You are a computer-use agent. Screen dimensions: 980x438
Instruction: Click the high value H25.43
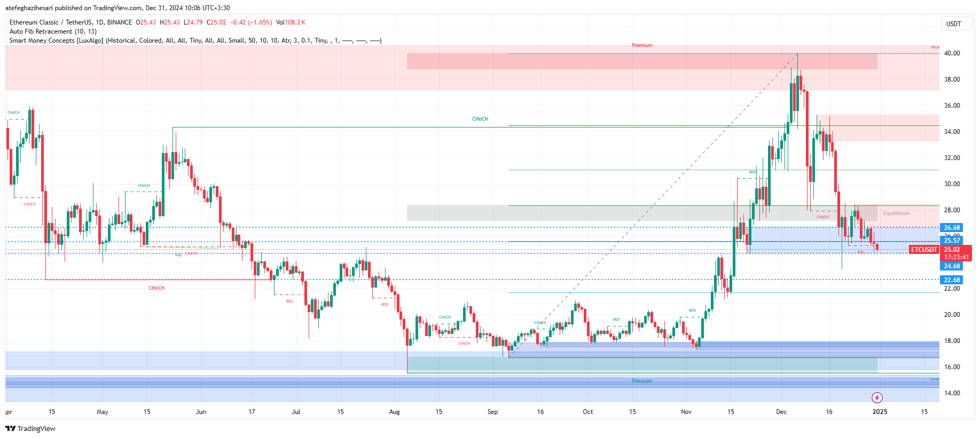coord(170,22)
